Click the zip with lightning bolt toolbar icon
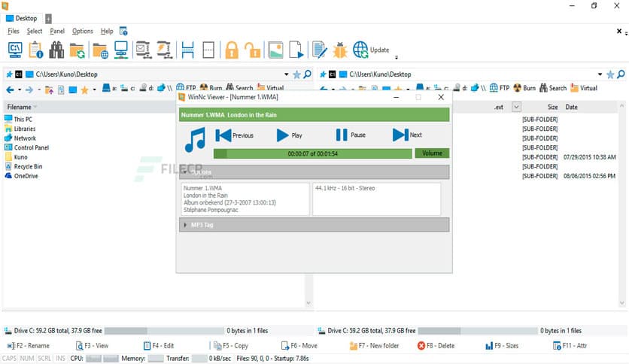 click(x=165, y=50)
